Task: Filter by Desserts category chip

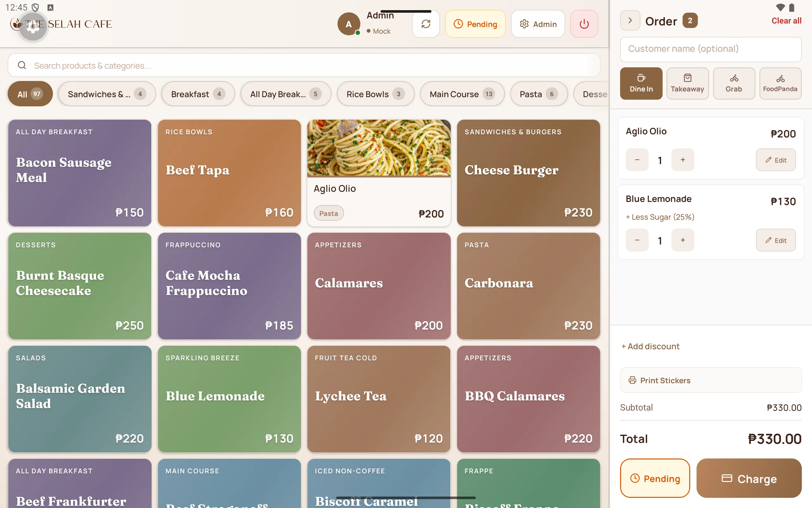Action: point(591,94)
